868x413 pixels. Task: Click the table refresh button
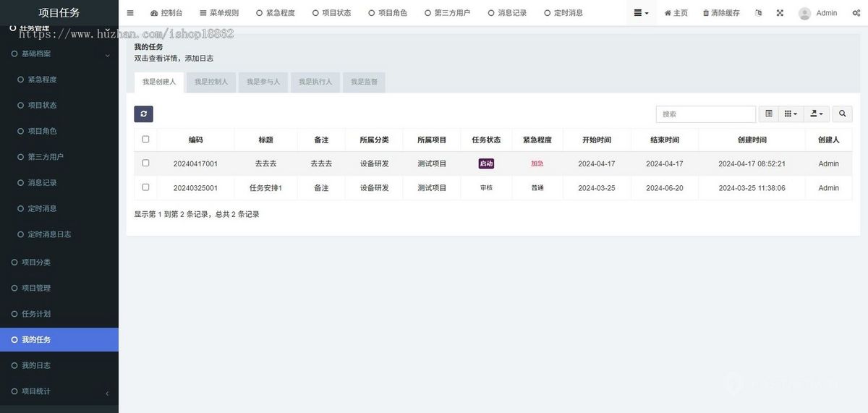pos(143,114)
